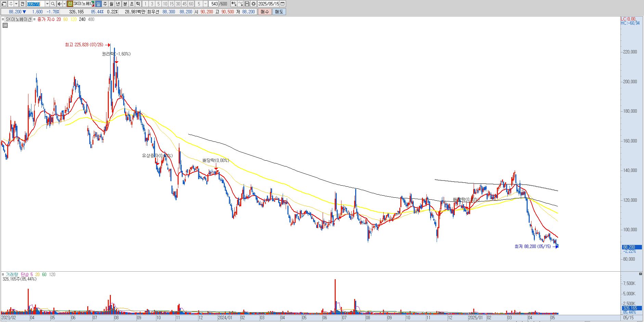Viewport: 644px width, 322px height.
Task: Select the 일 daily period button
Action: (x=99, y=4)
